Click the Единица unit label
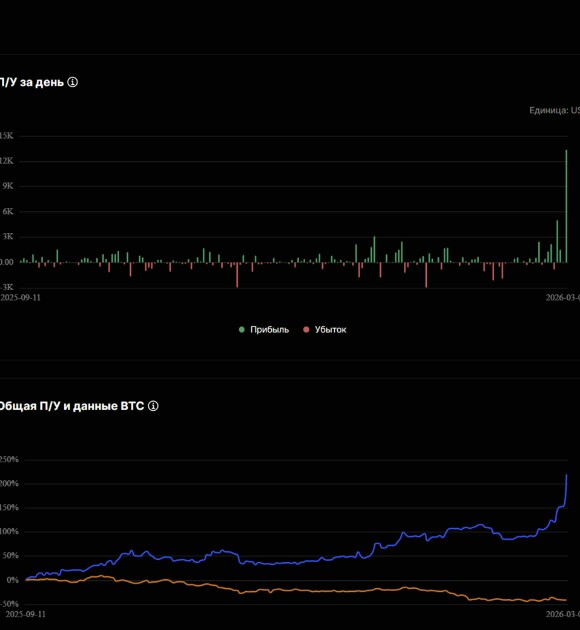The height and width of the screenshot is (630, 580). click(x=554, y=110)
